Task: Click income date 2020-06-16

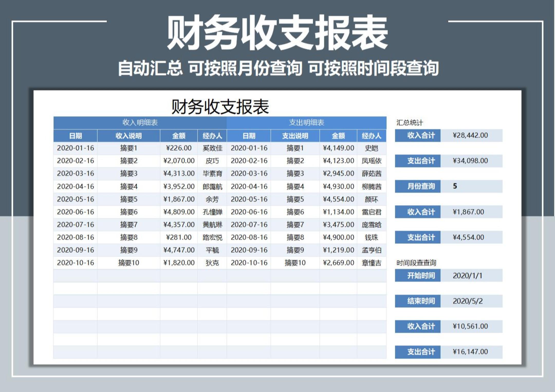Action: [76, 212]
